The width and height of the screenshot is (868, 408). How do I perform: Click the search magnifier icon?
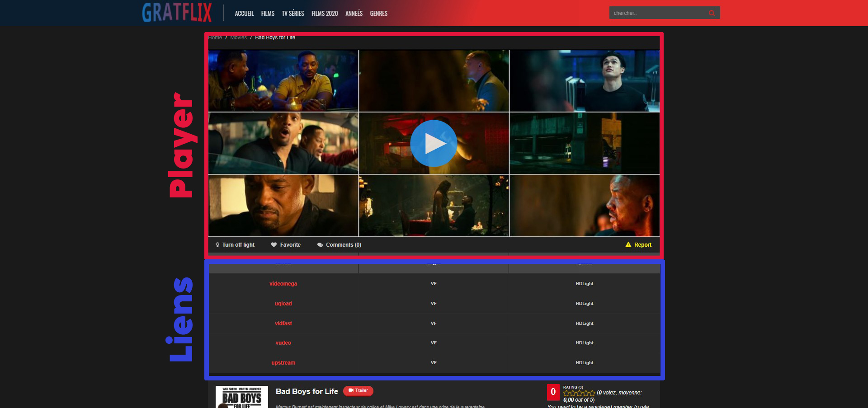tap(712, 13)
